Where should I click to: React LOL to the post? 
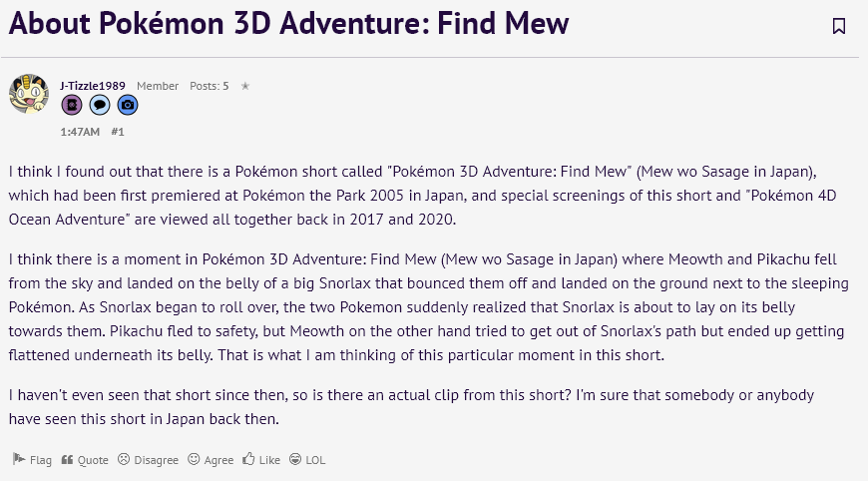coord(307,460)
